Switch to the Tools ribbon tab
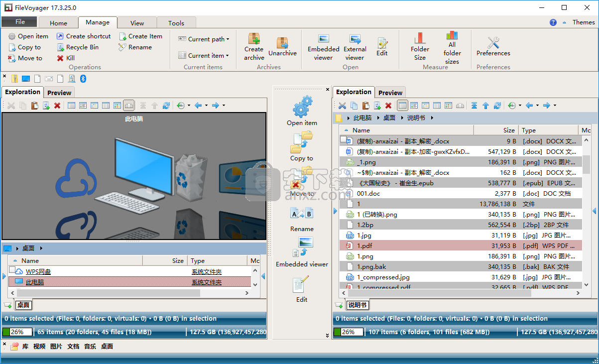Viewport: 599px width, 364px height. pyautogui.click(x=176, y=23)
